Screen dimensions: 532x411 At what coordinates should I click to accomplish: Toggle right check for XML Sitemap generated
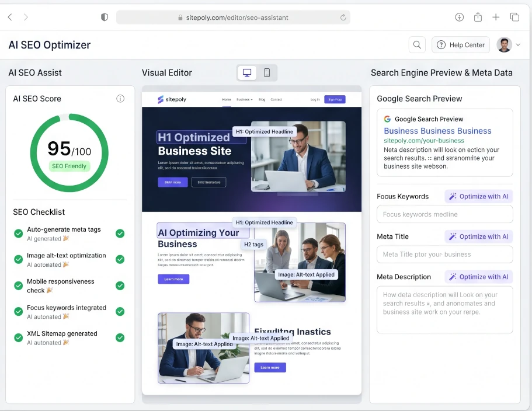pos(120,338)
